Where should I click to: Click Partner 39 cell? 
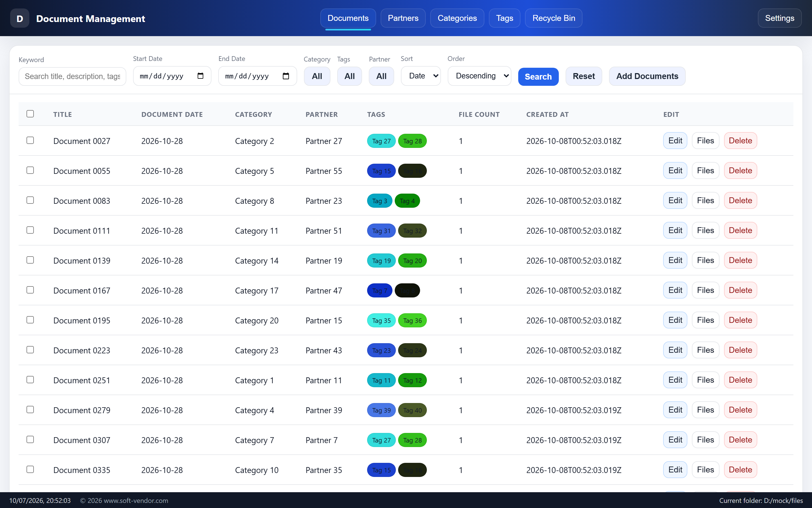323,410
